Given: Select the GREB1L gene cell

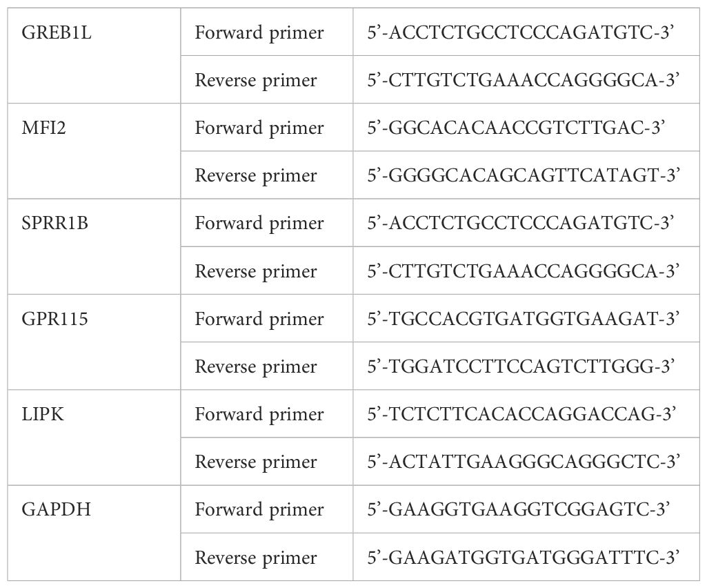Looking at the screenshot, I should [x=94, y=56].
